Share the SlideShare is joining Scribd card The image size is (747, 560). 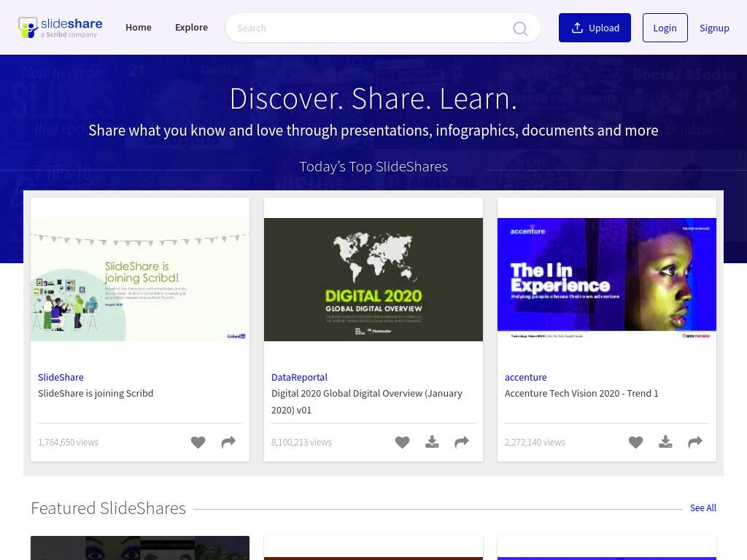pos(228,443)
